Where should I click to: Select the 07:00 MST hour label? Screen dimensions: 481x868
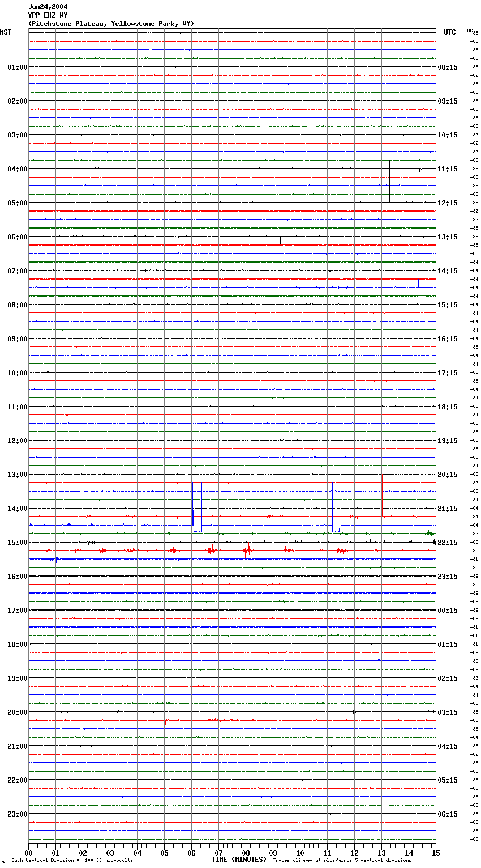tap(18, 271)
